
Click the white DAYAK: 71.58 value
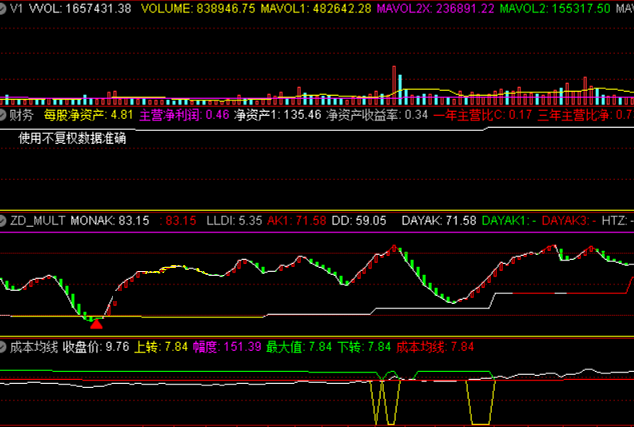click(439, 220)
